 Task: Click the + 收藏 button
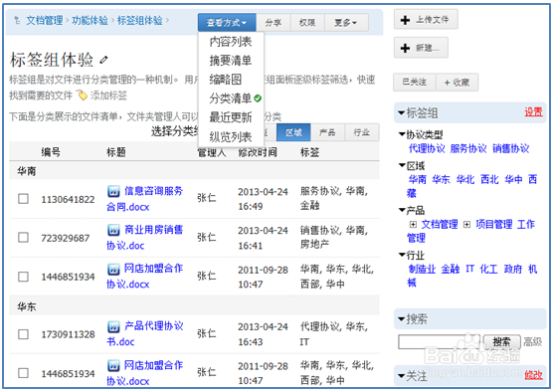click(x=458, y=83)
